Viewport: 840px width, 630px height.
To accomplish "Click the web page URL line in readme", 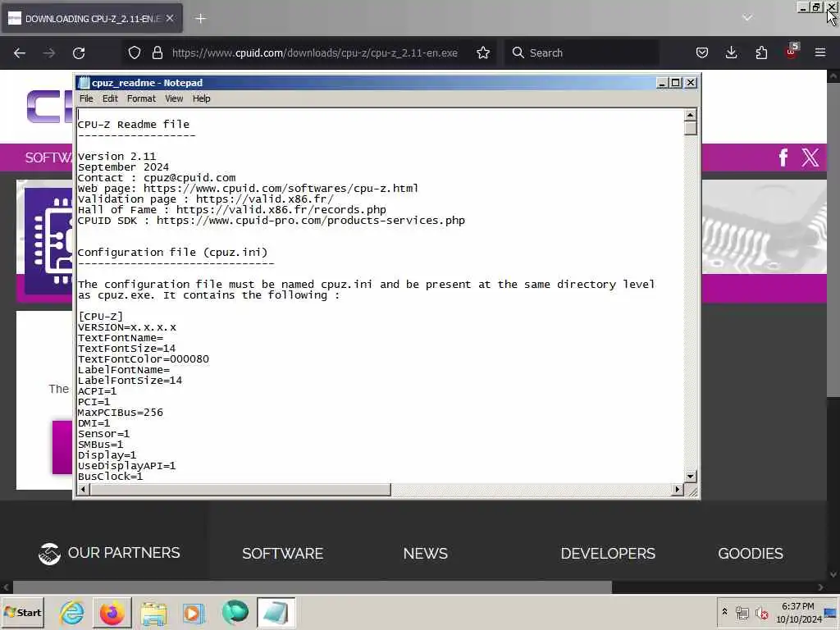I will tap(248, 189).
